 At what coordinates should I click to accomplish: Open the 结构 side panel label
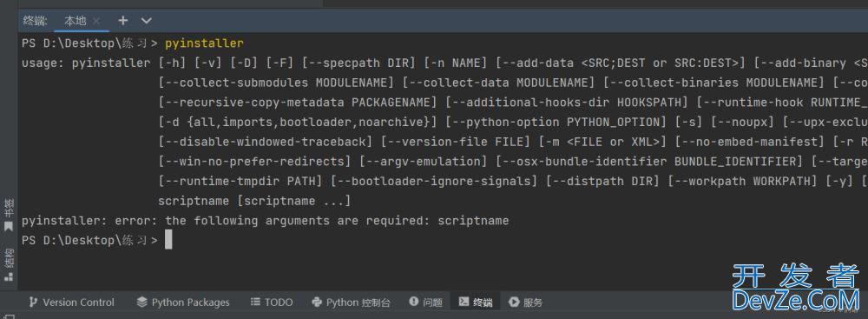click(9, 258)
